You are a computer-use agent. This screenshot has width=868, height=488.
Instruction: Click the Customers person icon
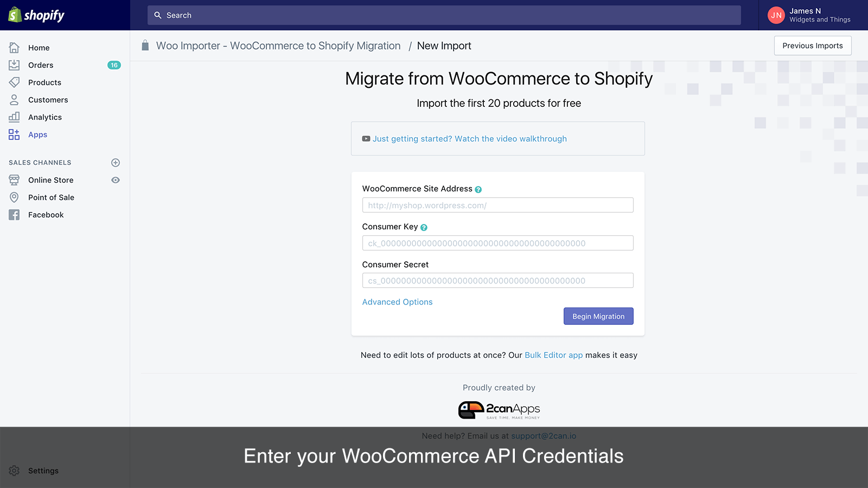coord(14,100)
